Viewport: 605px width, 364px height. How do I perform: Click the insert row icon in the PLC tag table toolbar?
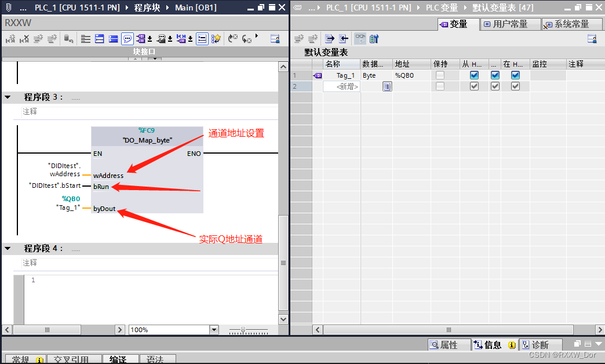(299, 39)
